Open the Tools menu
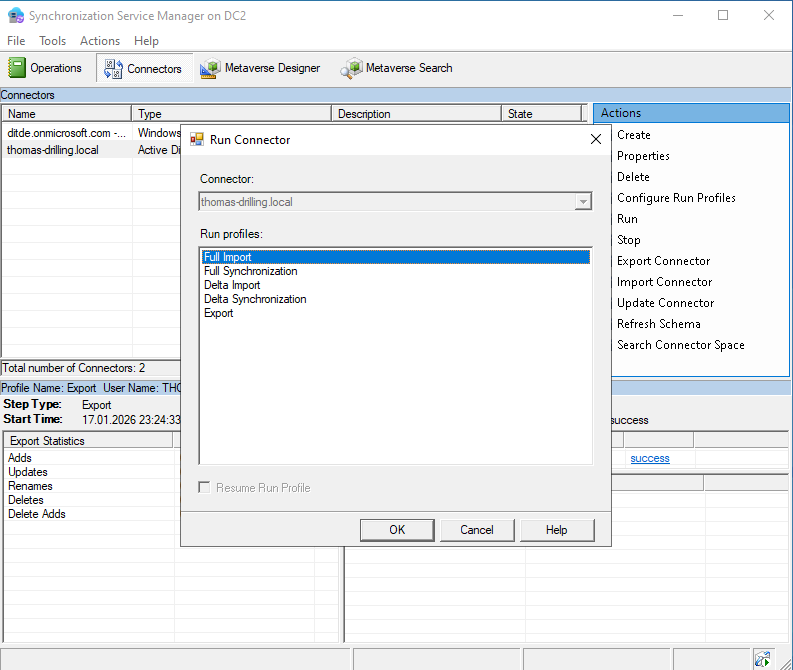The width and height of the screenshot is (793, 670). pyautogui.click(x=53, y=41)
